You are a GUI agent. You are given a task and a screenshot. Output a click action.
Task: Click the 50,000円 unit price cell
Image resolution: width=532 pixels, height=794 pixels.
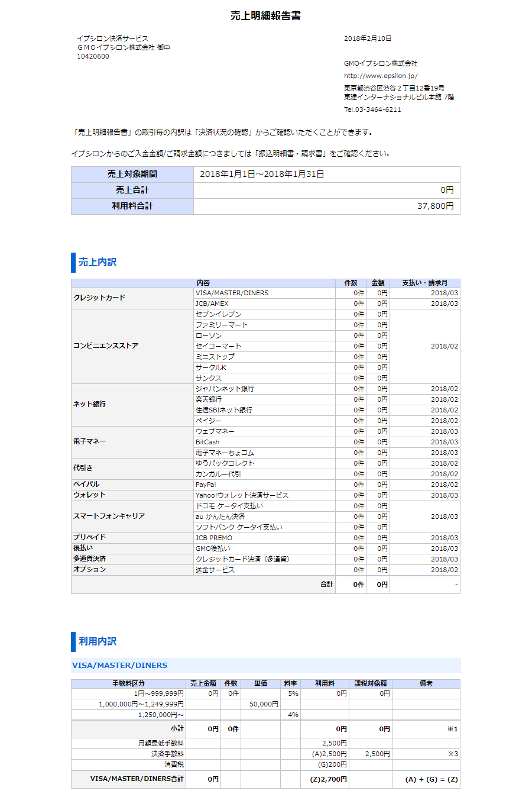coord(261,704)
